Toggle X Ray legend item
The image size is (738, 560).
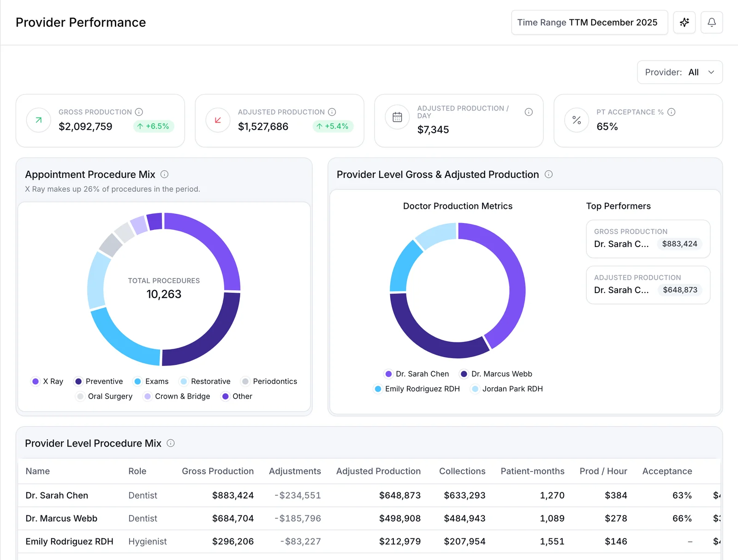pos(47,381)
